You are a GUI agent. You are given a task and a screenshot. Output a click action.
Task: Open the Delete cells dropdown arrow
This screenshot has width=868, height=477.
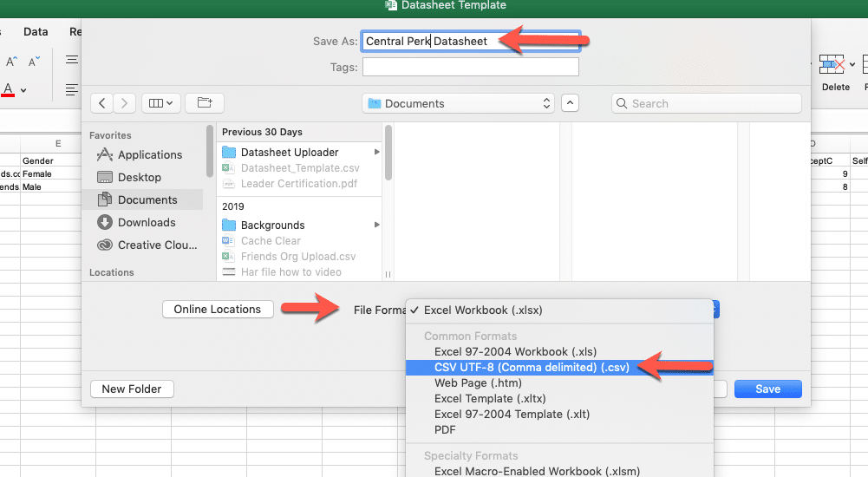click(x=852, y=65)
